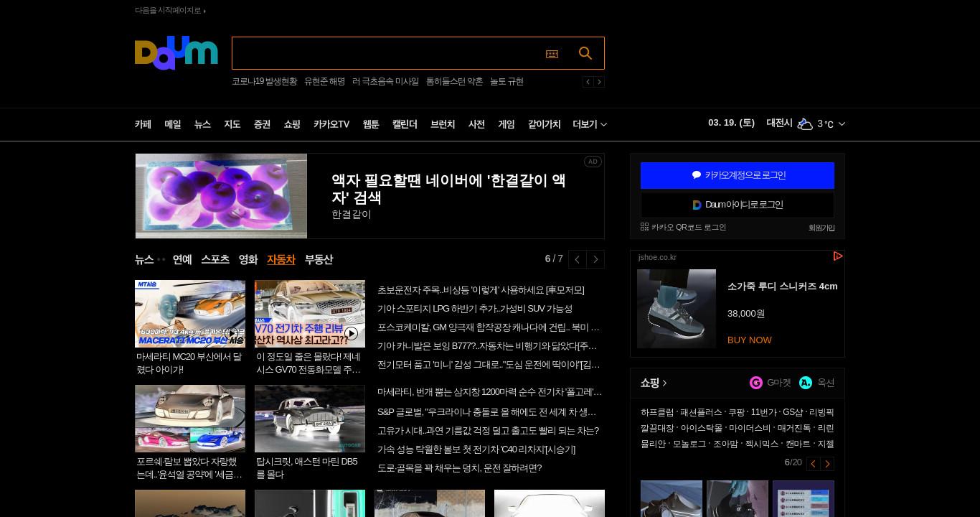Click the AD badge on banner
The width and height of the screenshot is (980, 517).
(x=593, y=162)
